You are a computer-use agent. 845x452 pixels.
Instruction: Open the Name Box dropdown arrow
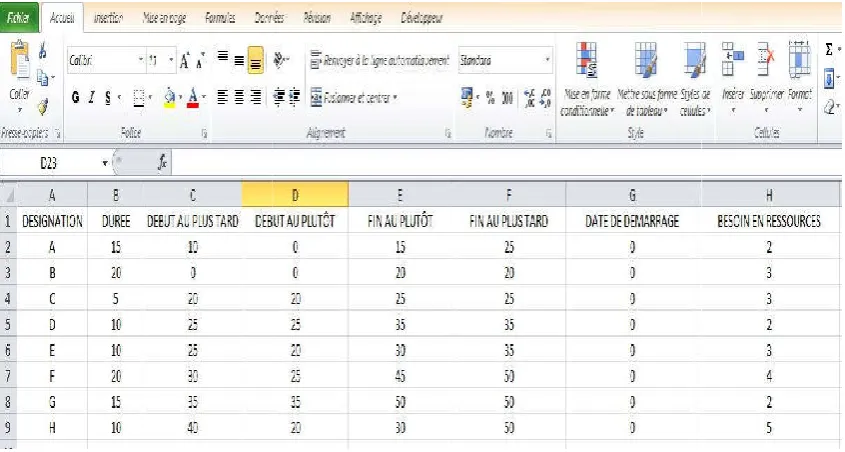pyautogui.click(x=105, y=163)
